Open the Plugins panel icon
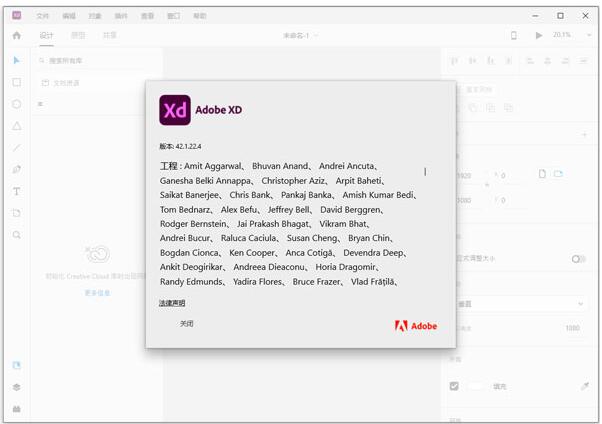This screenshot has width=602, height=424. point(17,409)
